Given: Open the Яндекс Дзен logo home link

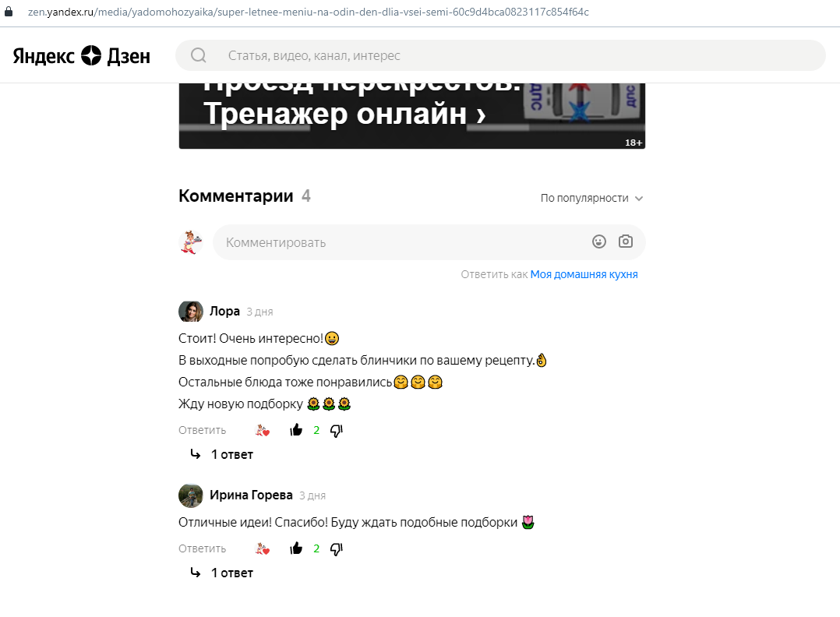Looking at the screenshot, I should [x=81, y=56].
